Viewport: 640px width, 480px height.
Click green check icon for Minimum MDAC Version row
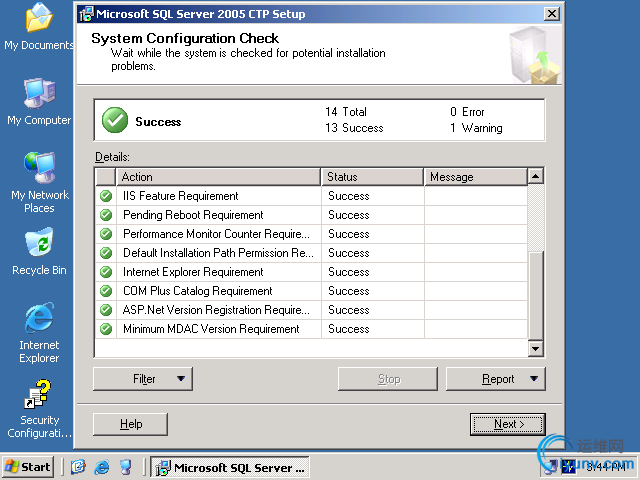click(106, 329)
